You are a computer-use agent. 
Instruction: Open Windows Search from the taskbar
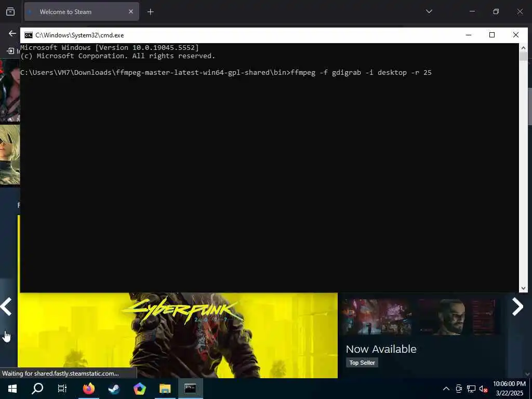37,389
